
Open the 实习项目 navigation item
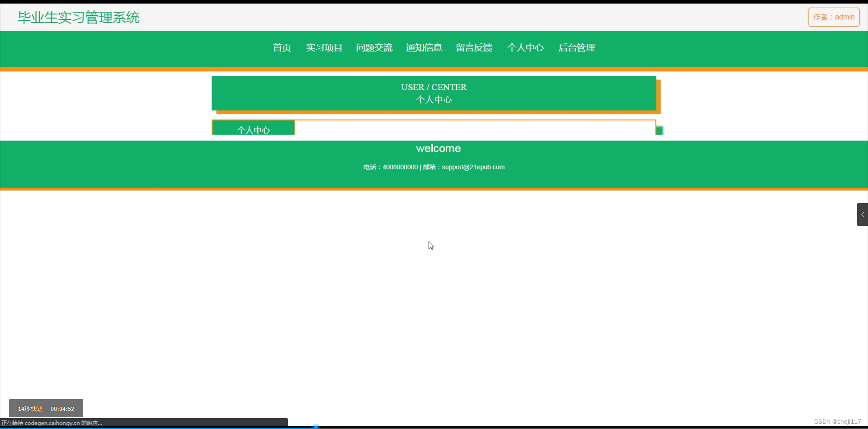pos(324,47)
